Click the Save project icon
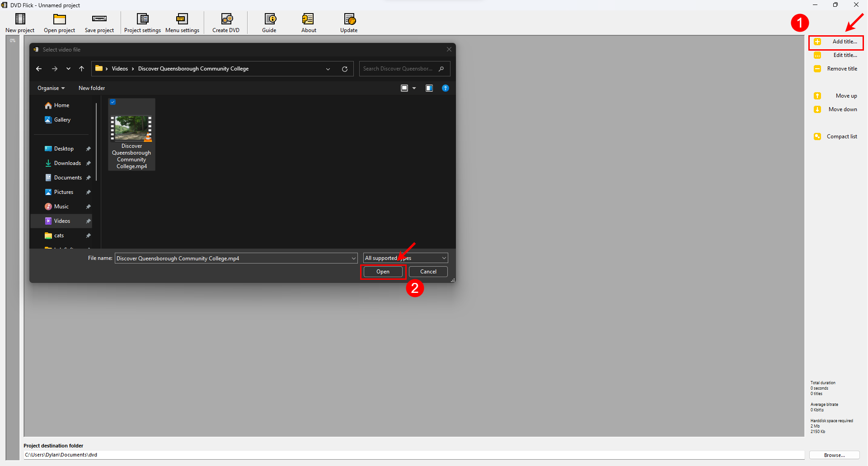 [99, 19]
